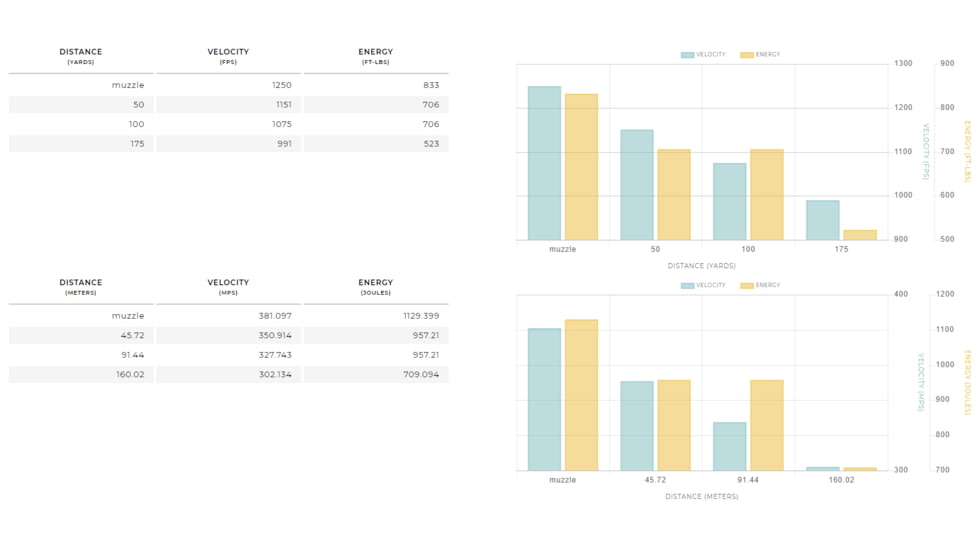Image resolution: width=978 pixels, height=550 pixels.
Task: Click the 1300 tick on the Velocity (FPS) axis
Action: click(x=903, y=64)
